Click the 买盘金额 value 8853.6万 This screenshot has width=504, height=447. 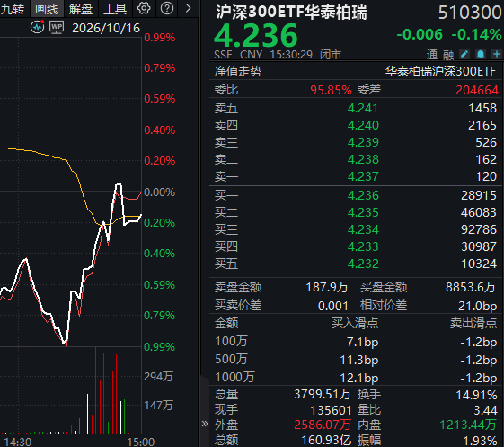tap(470, 287)
